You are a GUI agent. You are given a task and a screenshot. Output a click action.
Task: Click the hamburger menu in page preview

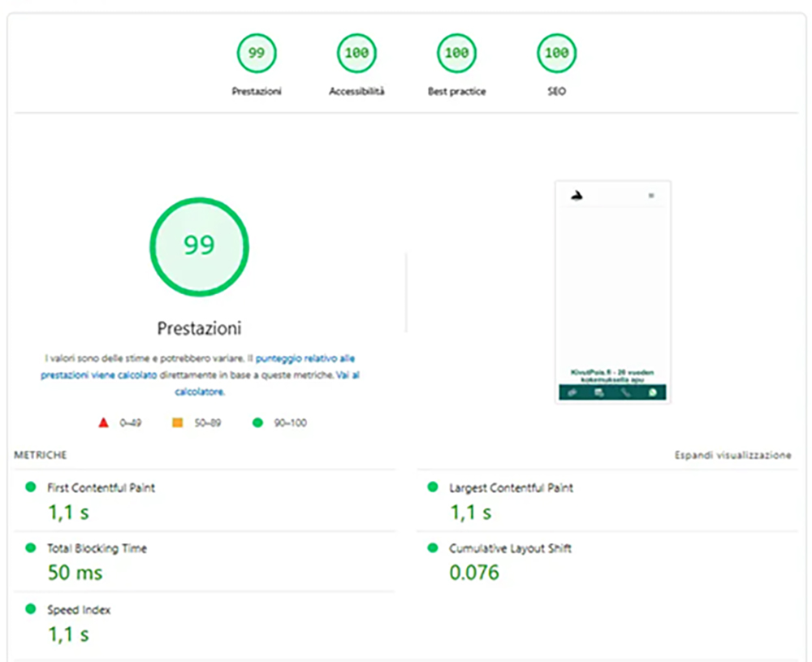pyautogui.click(x=650, y=196)
